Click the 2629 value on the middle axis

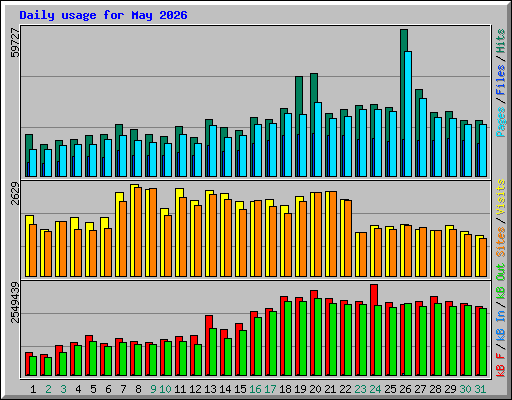click(15, 193)
